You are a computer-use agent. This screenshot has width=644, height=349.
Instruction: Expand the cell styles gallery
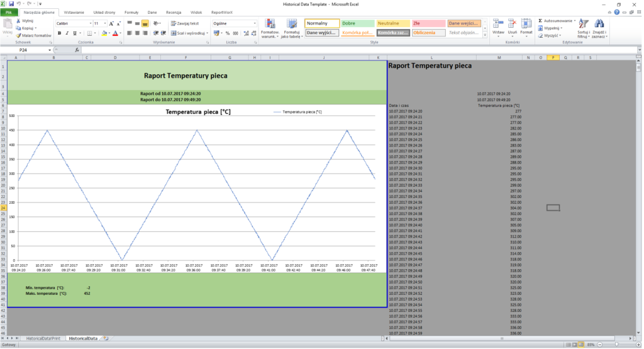tap(485, 35)
